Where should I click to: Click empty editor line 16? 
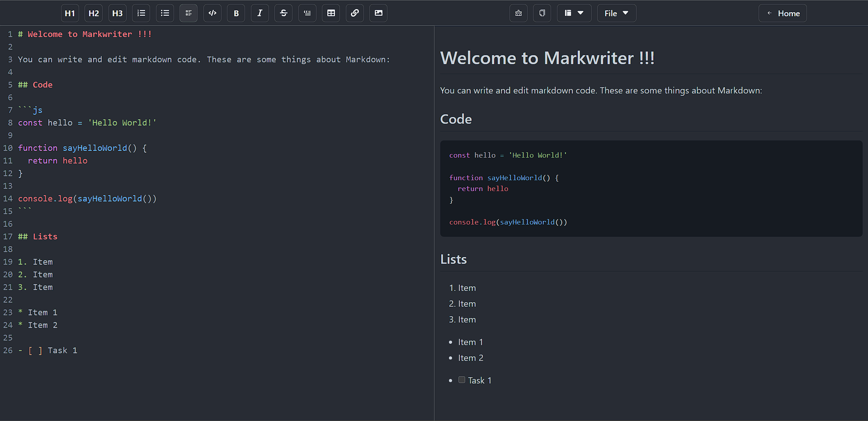tap(225, 224)
